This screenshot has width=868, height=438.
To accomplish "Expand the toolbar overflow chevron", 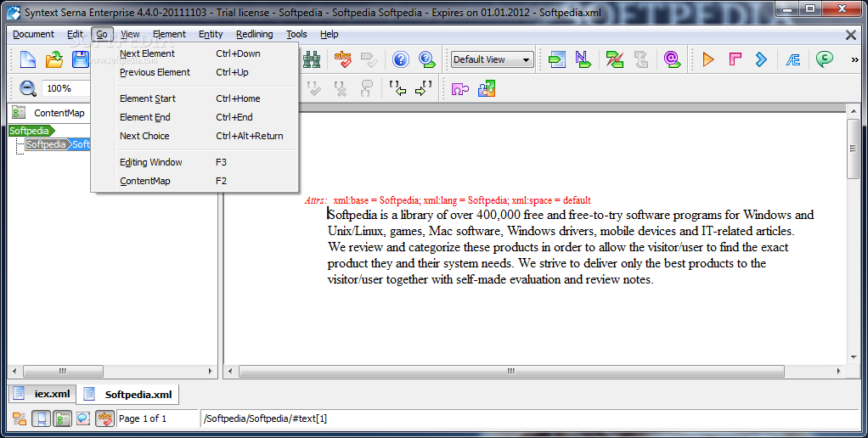I will coord(854,59).
